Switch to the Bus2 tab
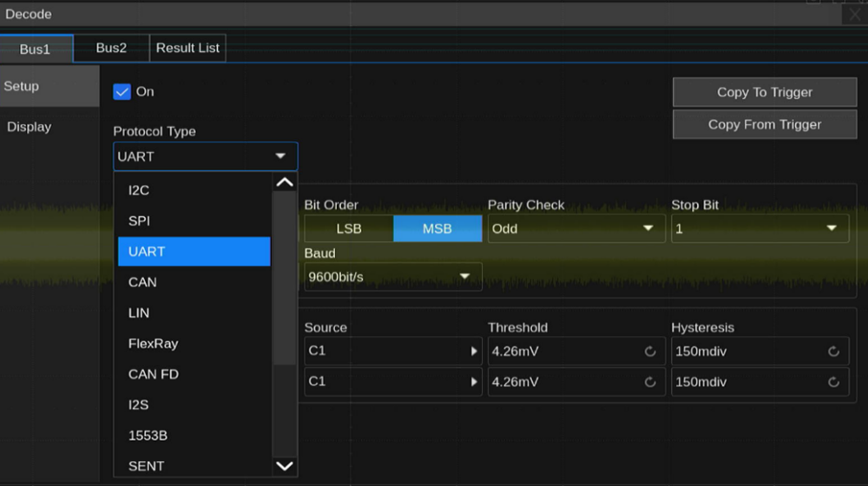Screen dimensions: 868x486 click(111, 49)
